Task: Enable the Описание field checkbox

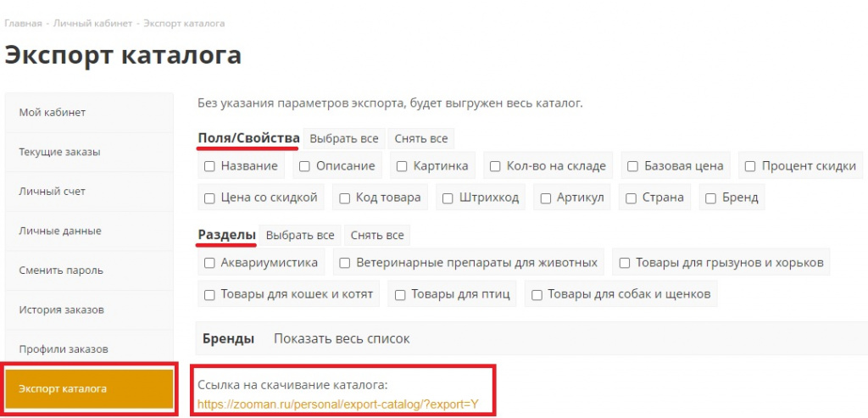Action: [x=304, y=166]
